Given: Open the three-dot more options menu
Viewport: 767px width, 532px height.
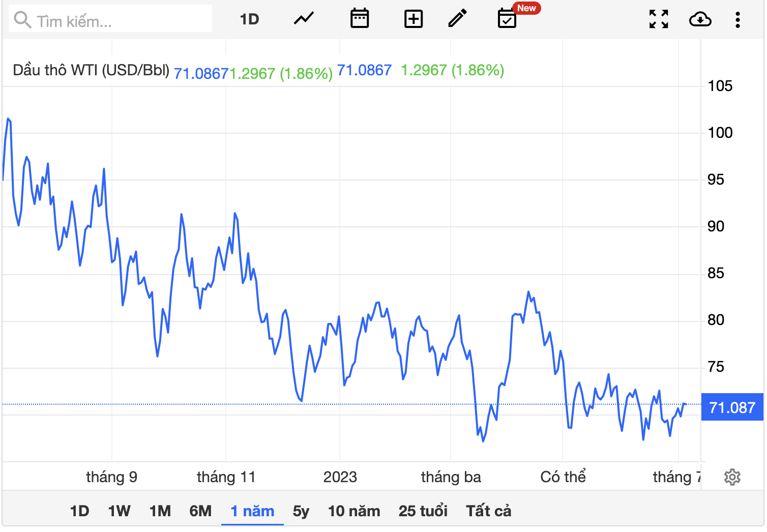Looking at the screenshot, I should [x=737, y=19].
